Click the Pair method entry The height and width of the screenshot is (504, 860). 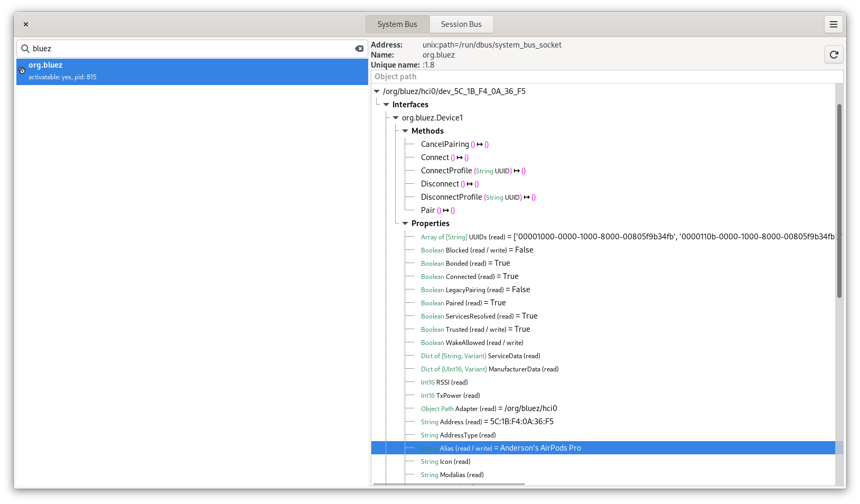point(428,210)
